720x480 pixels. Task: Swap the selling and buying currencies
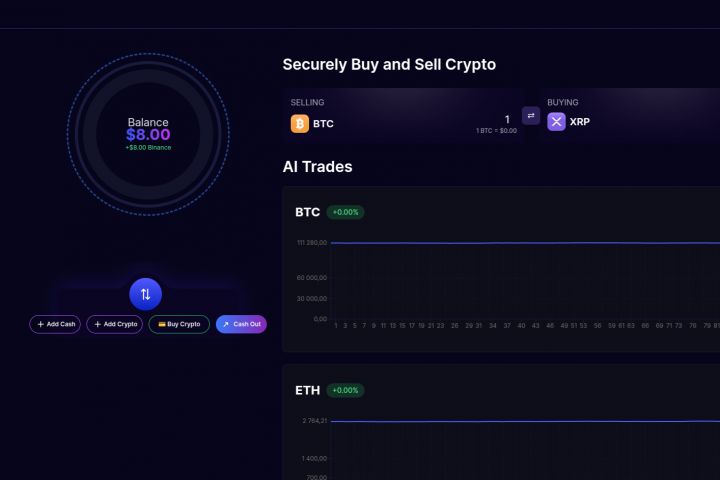coord(531,116)
